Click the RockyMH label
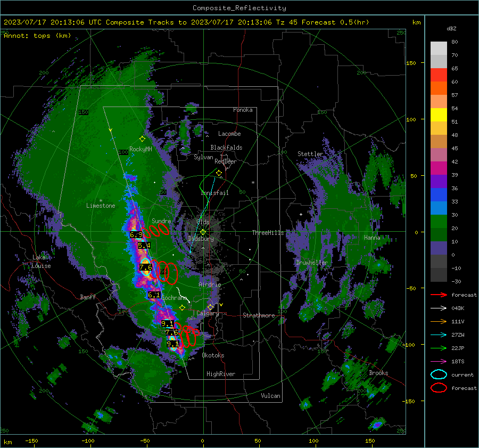 click(x=141, y=149)
